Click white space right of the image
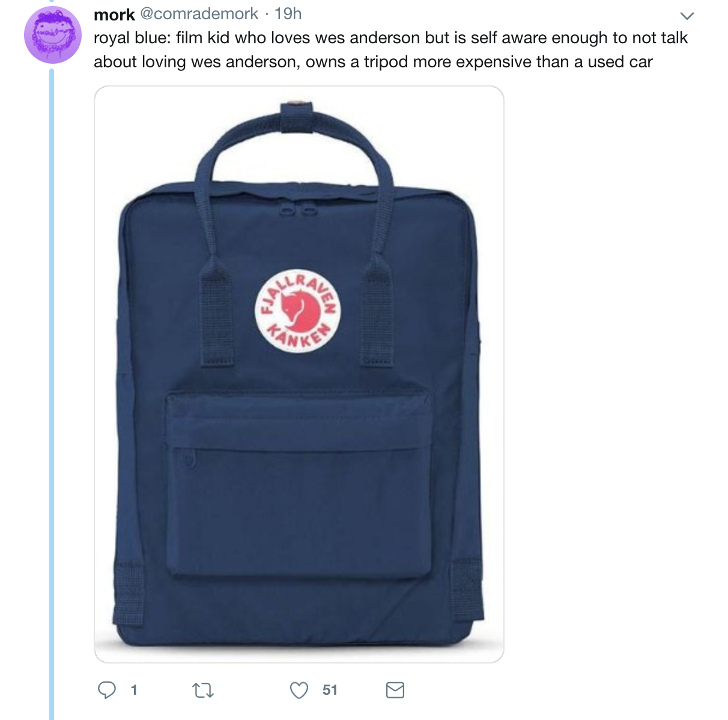Image resolution: width=728 pixels, height=720 pixels. [x=613, y=373]
